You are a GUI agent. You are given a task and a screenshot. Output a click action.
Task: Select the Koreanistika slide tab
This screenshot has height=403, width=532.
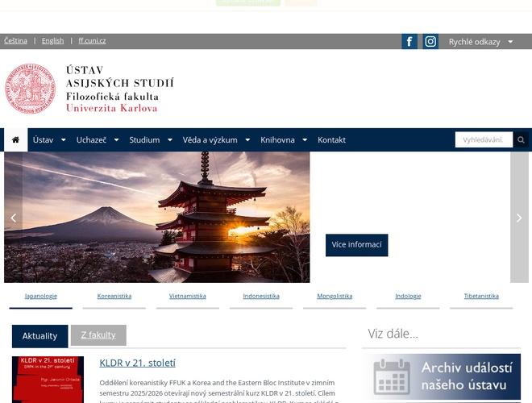coord(114,297)
